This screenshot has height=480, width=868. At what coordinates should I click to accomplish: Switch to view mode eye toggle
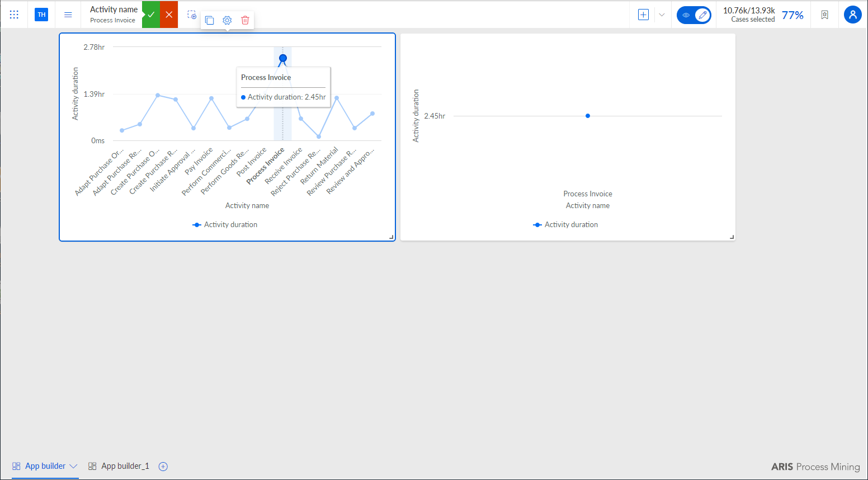pyautogui.click(x=686, y=15)
